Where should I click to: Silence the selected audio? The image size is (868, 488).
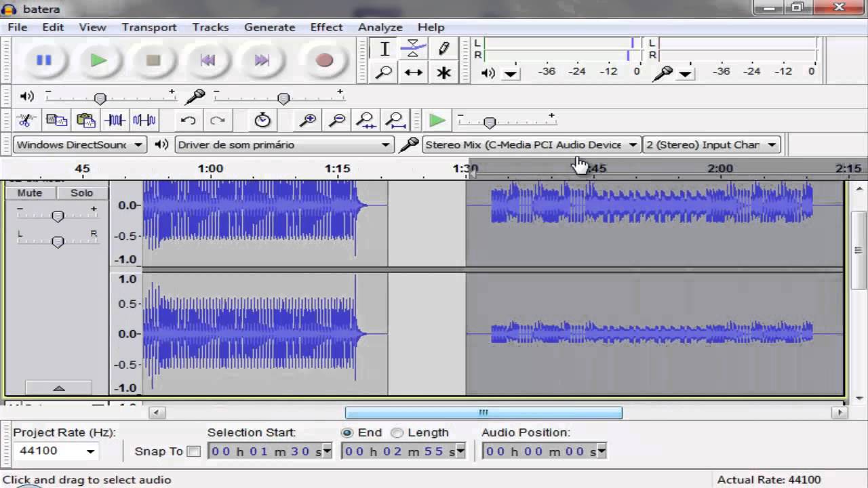144,121
